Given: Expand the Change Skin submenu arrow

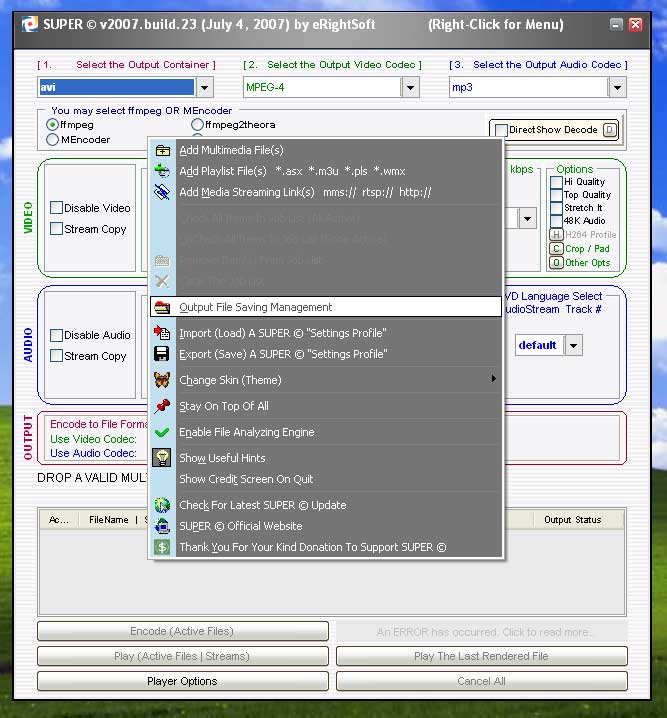Looking at the screenshot, I should (x=493, y=379).
